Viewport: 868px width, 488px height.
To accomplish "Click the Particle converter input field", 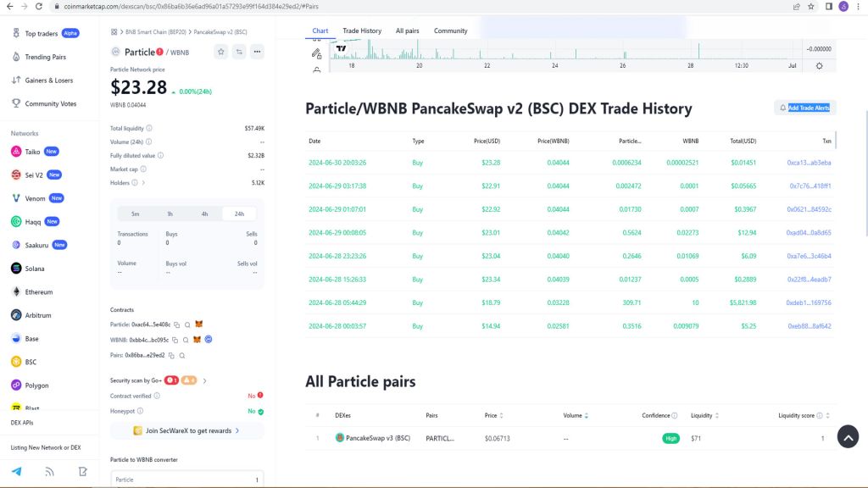I will [x=186, y=480].
